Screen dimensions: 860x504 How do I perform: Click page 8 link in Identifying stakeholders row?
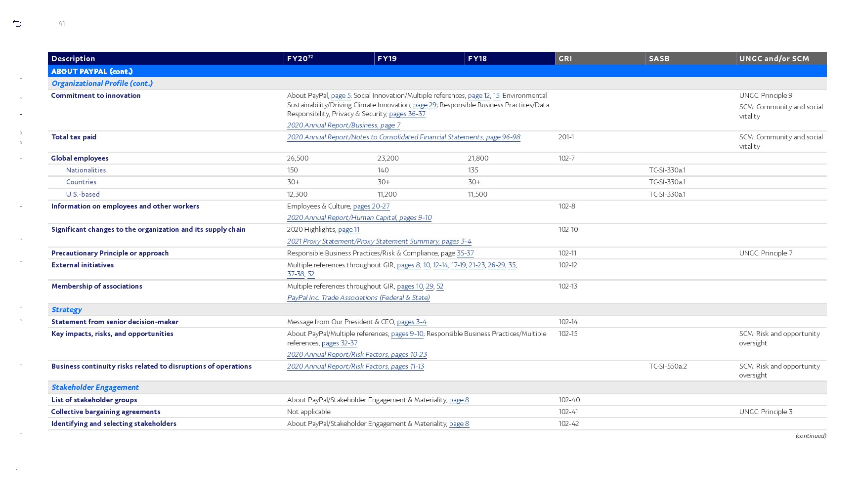coord(459,424)
